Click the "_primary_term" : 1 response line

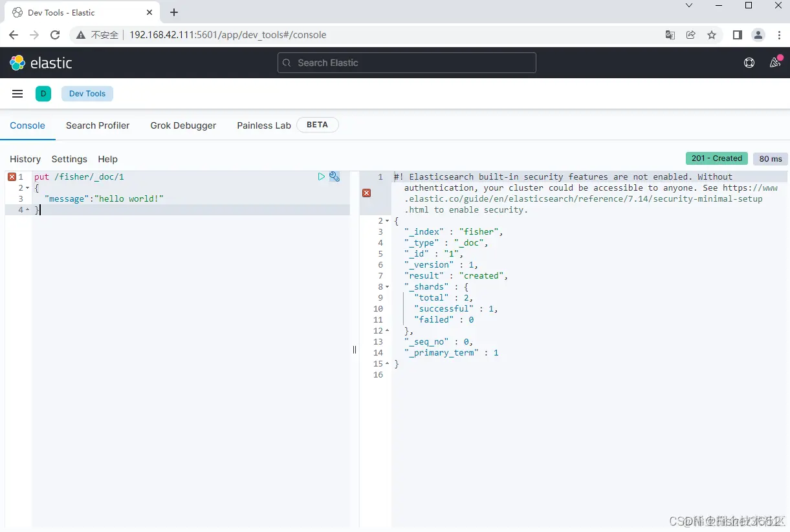click(x=452, y=352)
